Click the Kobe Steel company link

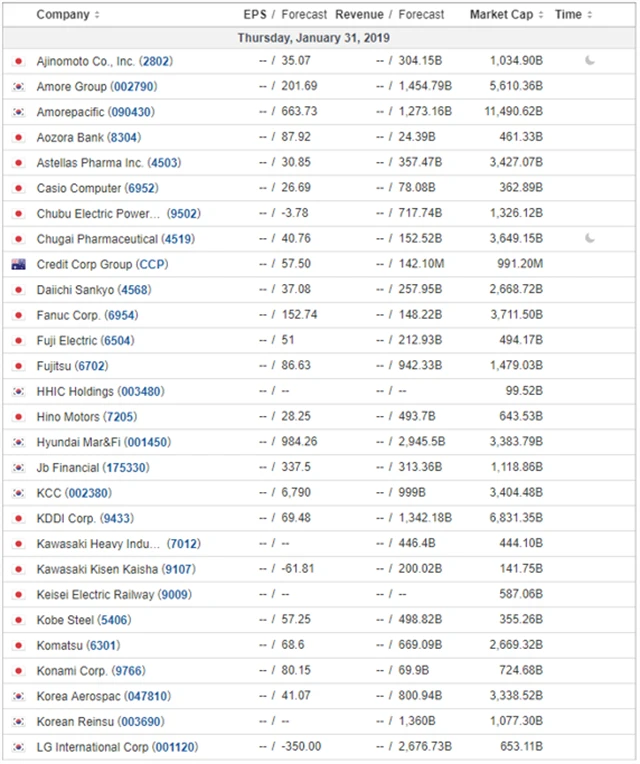coord(65,620)
